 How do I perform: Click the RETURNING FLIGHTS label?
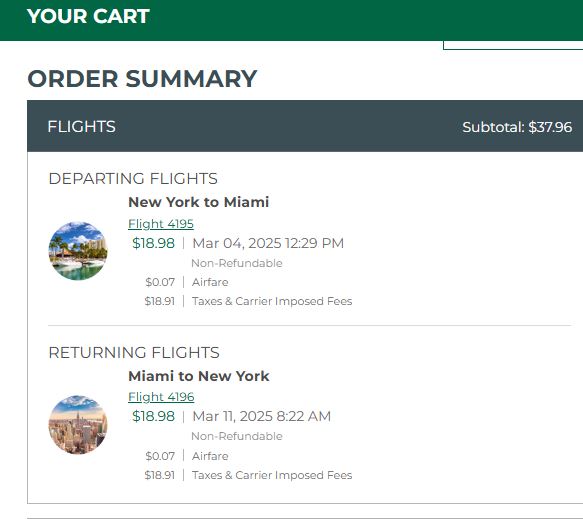point(134,352)
